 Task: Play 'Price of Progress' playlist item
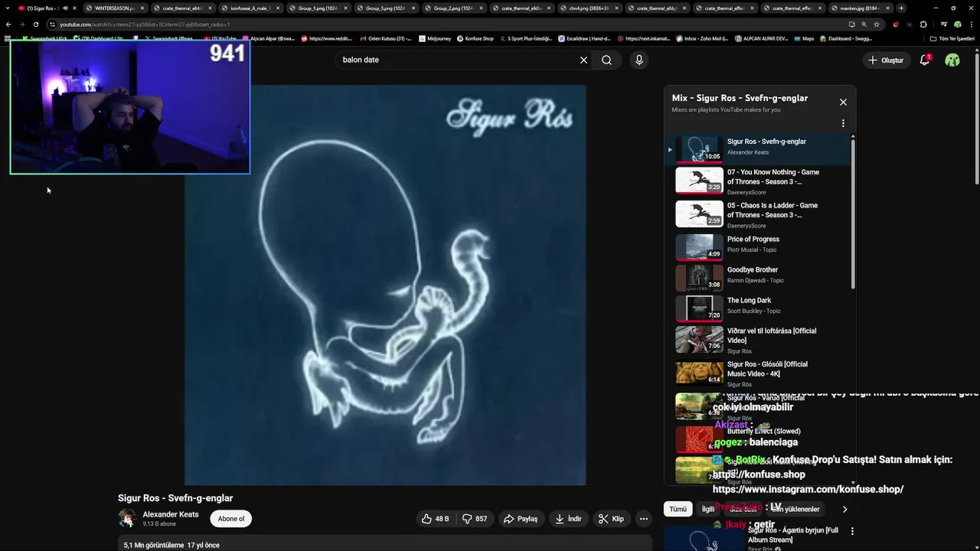(758, 246)
